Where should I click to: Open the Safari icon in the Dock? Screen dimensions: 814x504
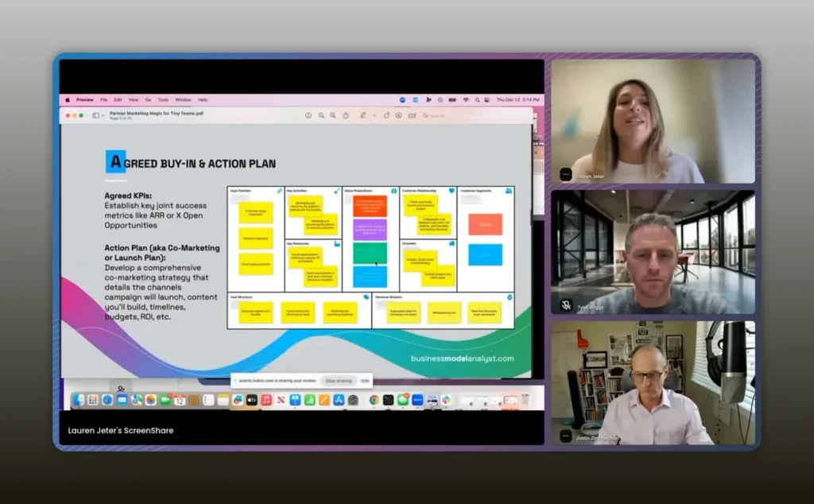point(107,400)
